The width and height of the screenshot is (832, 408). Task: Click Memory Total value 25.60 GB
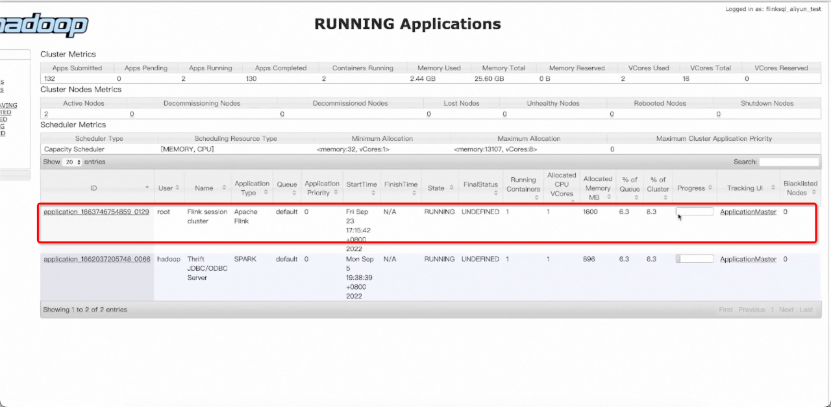pos(489,79)
